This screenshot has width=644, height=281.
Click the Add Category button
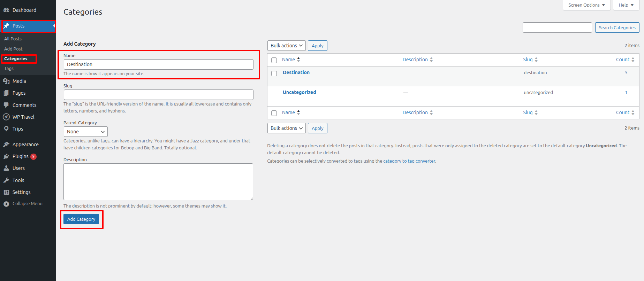click(81, 219)
